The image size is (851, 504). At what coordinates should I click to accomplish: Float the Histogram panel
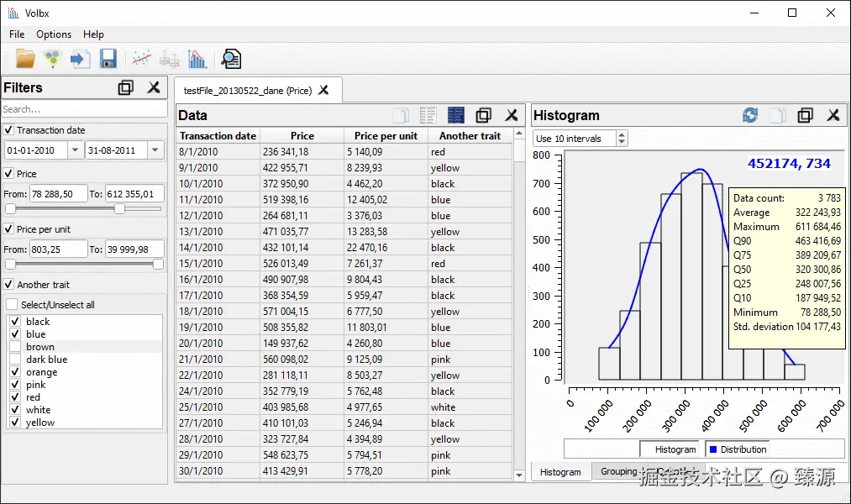pos(806,115)
